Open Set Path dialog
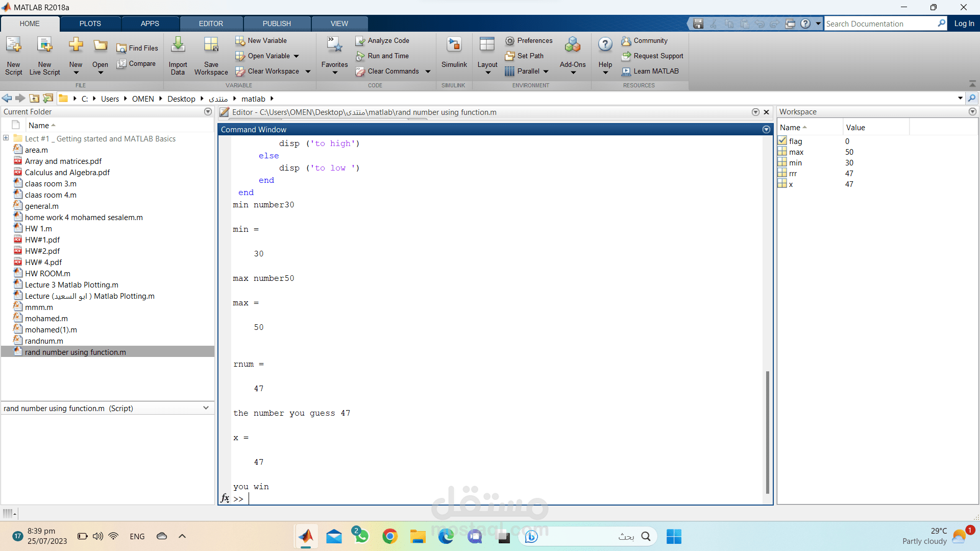 pos(524,56)
